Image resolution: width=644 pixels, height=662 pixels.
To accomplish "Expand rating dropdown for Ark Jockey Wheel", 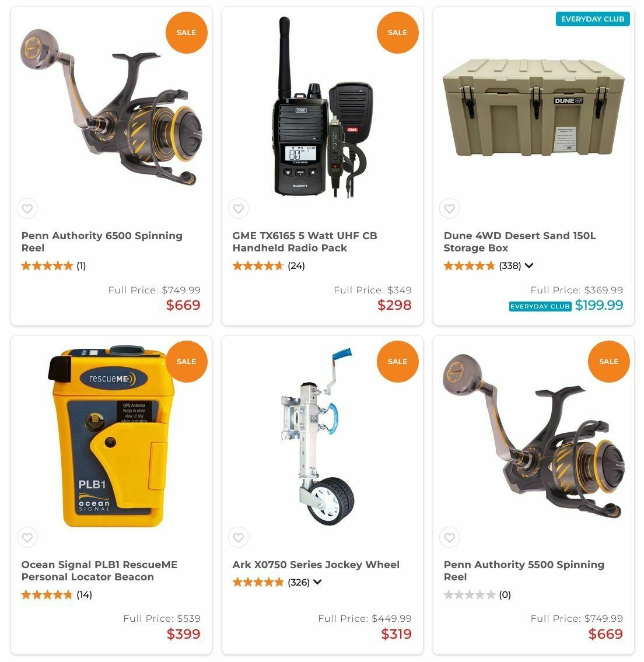I will click(317, 582).
